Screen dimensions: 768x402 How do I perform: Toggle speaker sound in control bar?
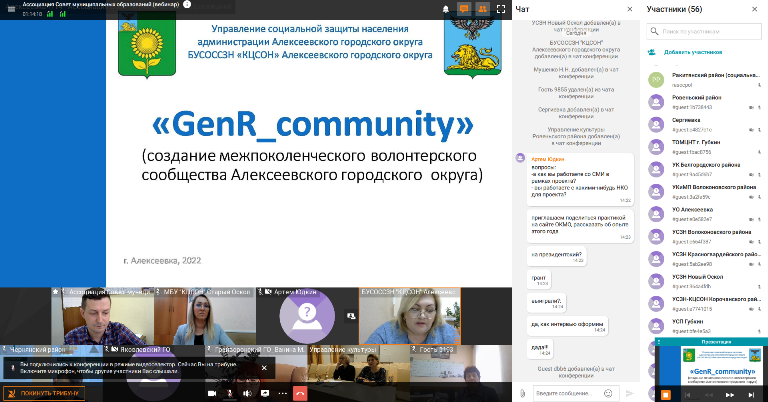point(247,393)
